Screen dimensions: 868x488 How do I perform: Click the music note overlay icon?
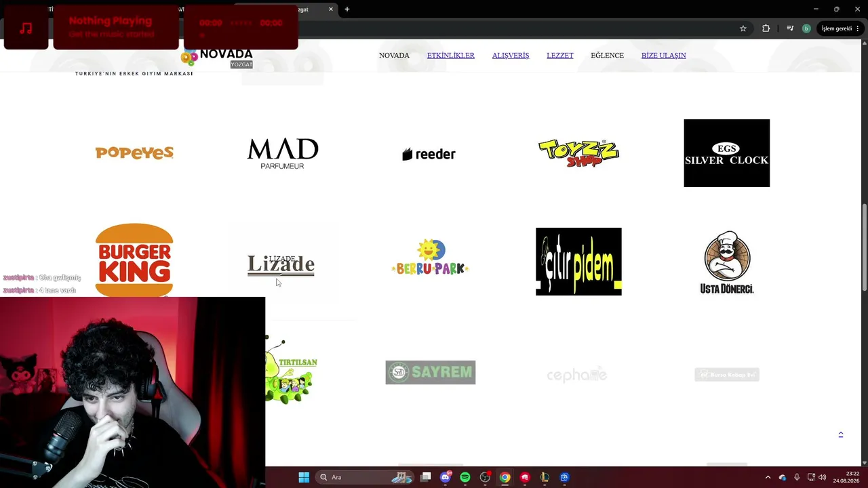(26, 28)
